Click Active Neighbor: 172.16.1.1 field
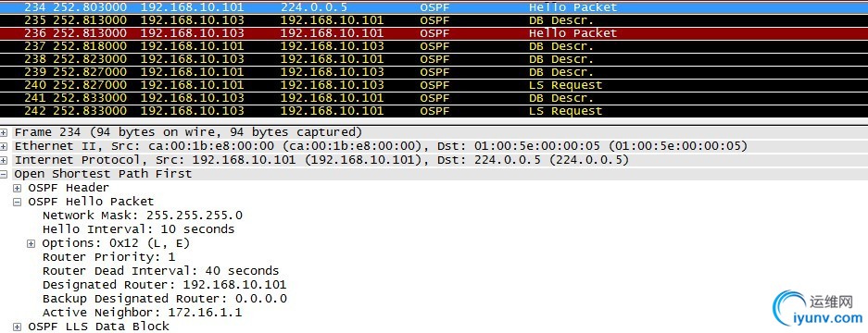 [143, 313]
